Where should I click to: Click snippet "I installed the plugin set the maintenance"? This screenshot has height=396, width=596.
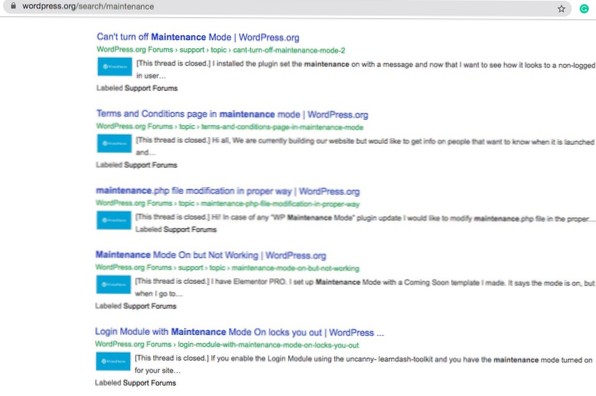click(365, 70)
